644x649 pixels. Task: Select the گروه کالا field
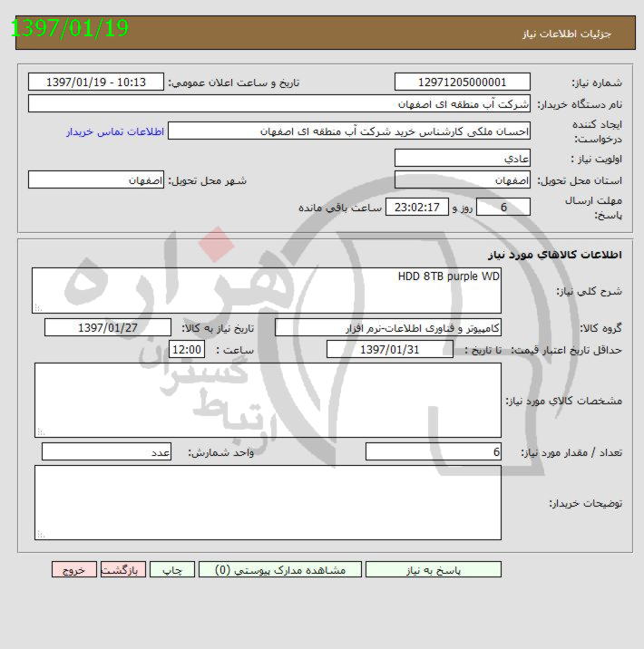point(387,327)
